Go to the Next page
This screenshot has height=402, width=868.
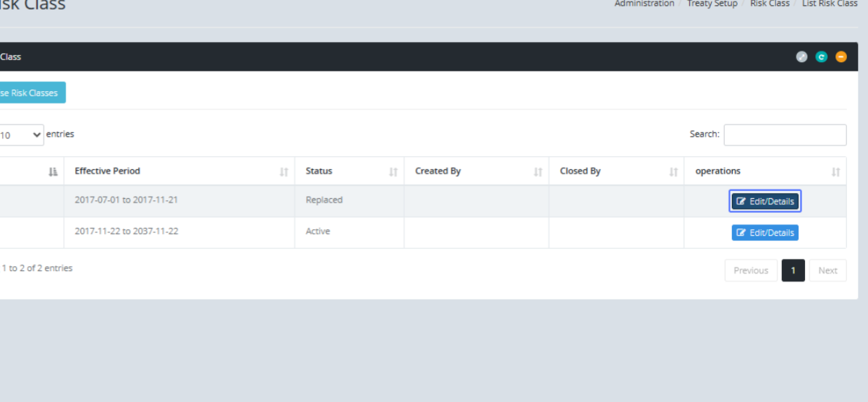(x=827, y=270)
